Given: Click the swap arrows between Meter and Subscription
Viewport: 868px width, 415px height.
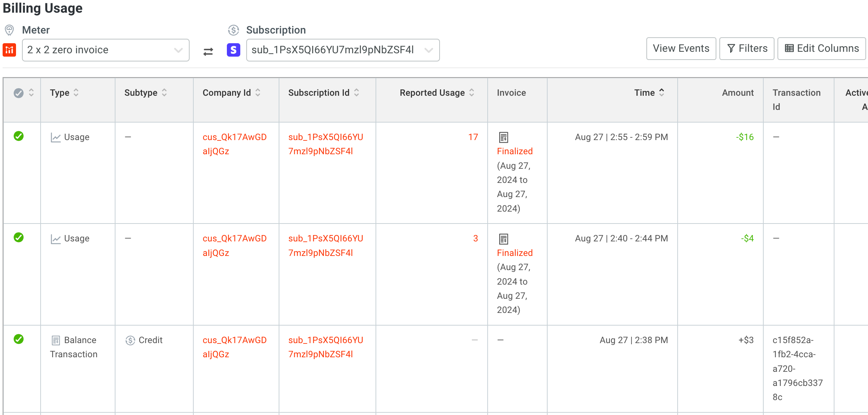Looking at the screenshot, I should point(208,51).
